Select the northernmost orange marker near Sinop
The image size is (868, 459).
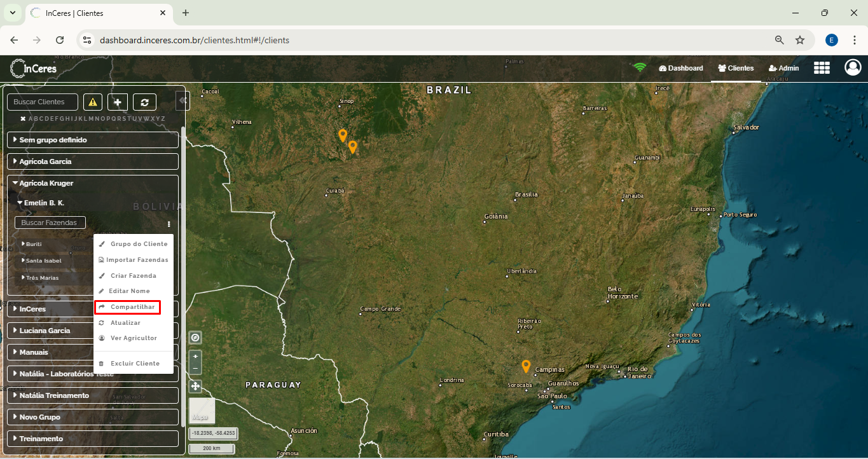pyautogui.click(x=343, y=135)
